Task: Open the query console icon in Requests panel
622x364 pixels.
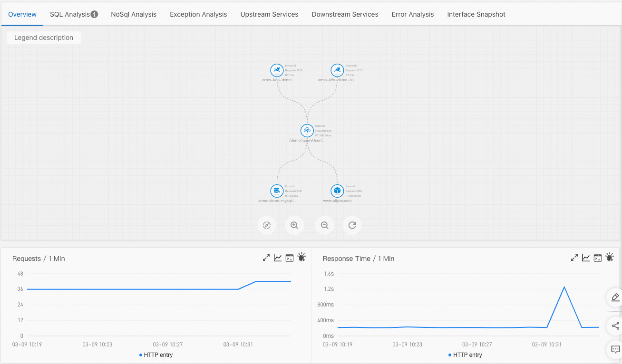Action: pyautogui.click(x=290, y=258)
